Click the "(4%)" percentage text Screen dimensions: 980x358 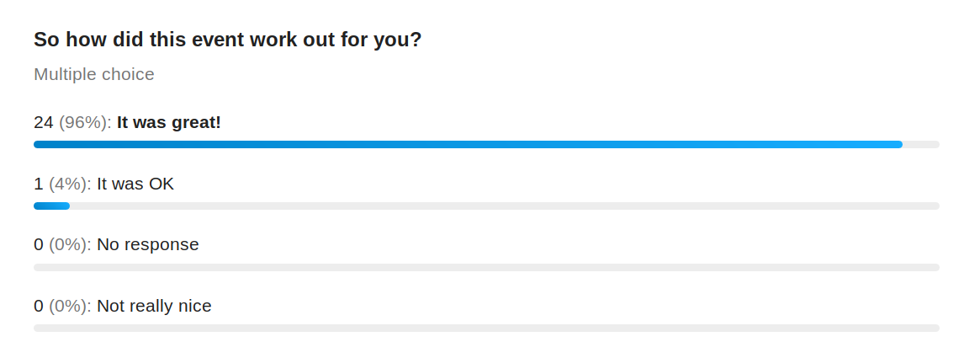pyautogui.click(x=71, y=184)
